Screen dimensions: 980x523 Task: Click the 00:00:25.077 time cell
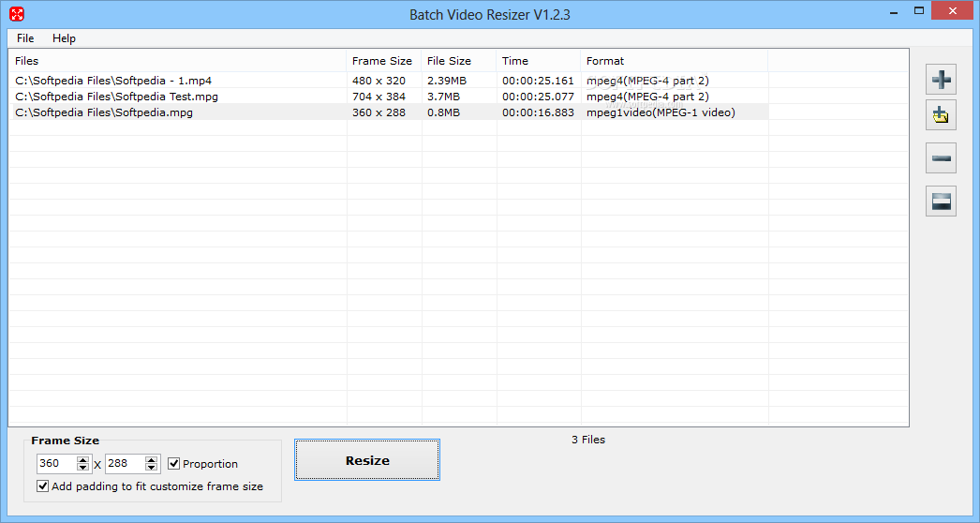click(x=538, y=97)
